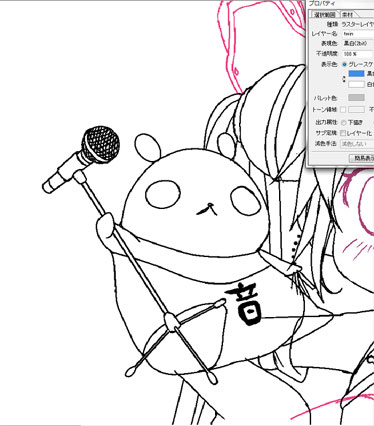Swap display colors with the small arrows
This screenshot has width=374, height=426.
coord(344,79)
